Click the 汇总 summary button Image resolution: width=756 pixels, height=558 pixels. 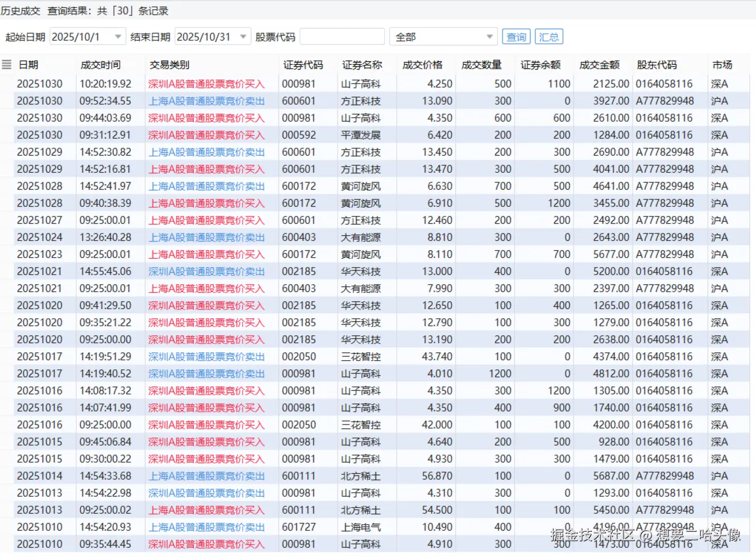pos(549,36)
